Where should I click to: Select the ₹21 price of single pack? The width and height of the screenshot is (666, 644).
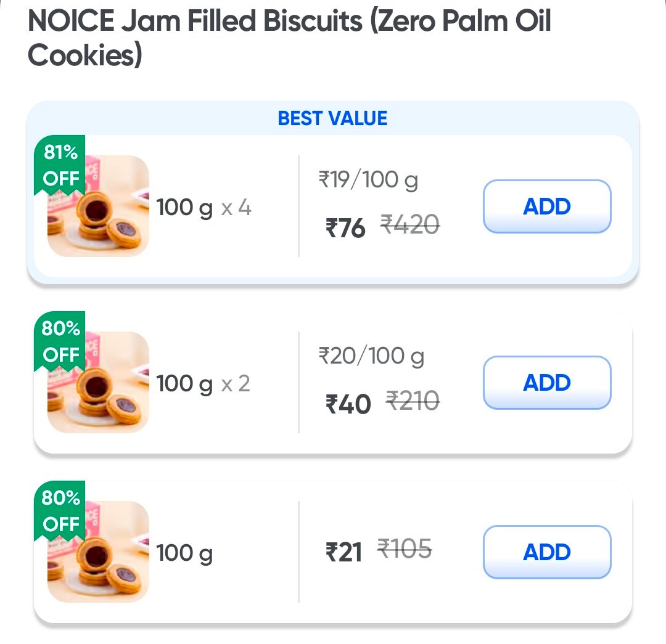click(343, 552)
